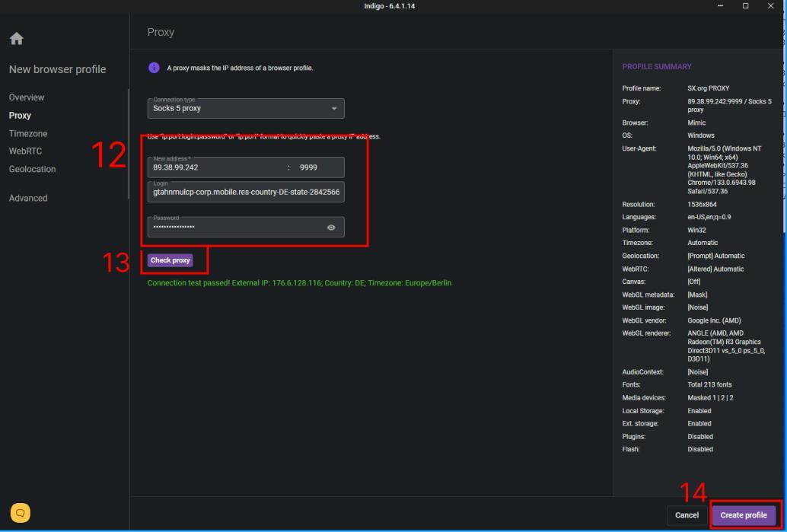This screenshot has width=787, height=532.
Task: Click the purple info icon beside proxy description
Action: [154, 68]
